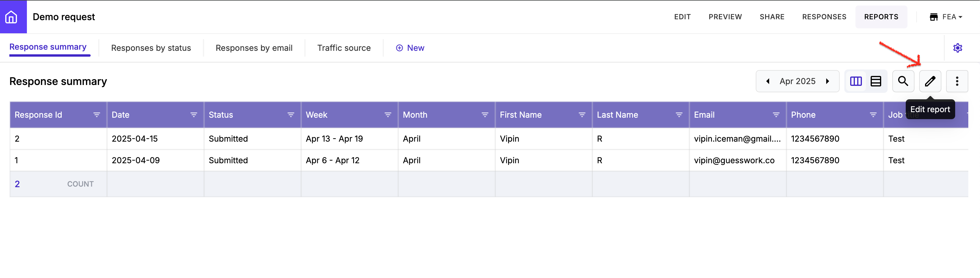Expand the Email column filter menu
The image size is (980, 278).
click(776, 115)
